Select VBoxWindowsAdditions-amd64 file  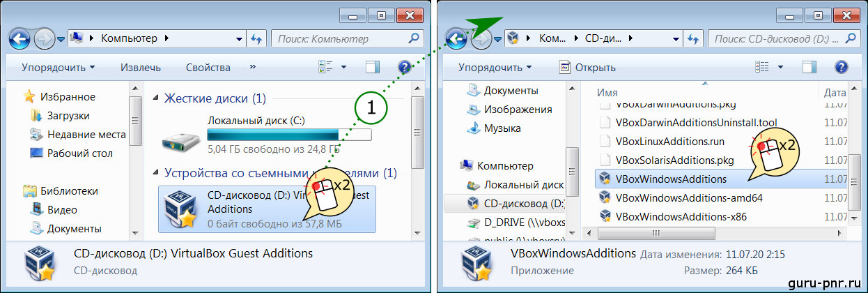pyautogui.click(x=679, y=197)
